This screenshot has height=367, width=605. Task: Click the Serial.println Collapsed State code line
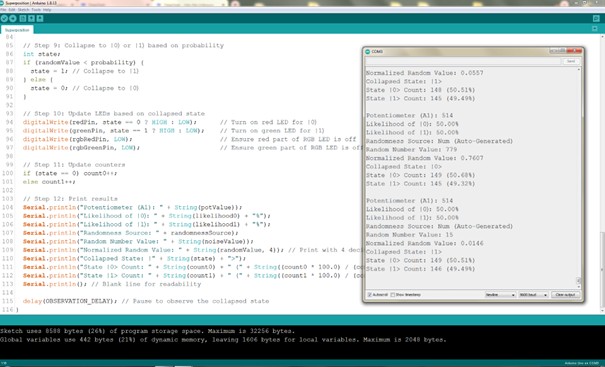134,259
